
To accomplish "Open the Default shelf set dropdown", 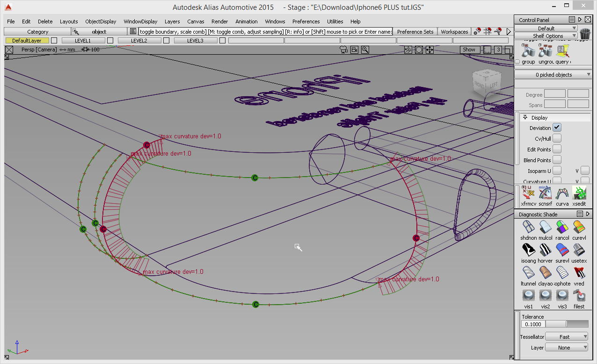I will [x=546, y=29].
